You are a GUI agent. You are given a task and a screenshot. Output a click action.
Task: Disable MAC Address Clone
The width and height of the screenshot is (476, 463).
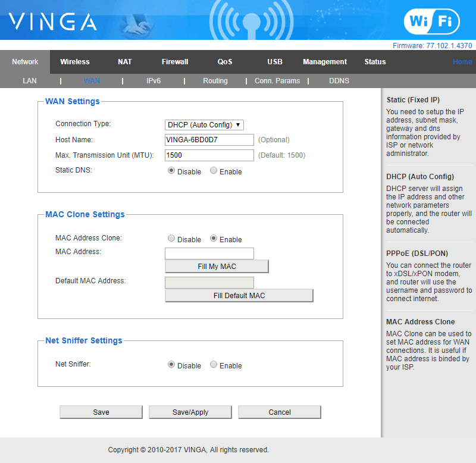[x=171, y=239]
